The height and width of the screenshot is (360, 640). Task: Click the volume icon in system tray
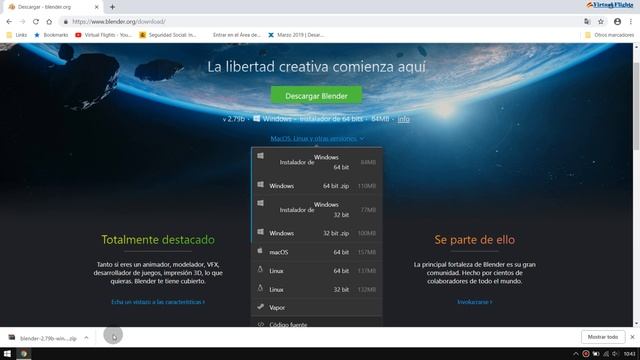615,354
